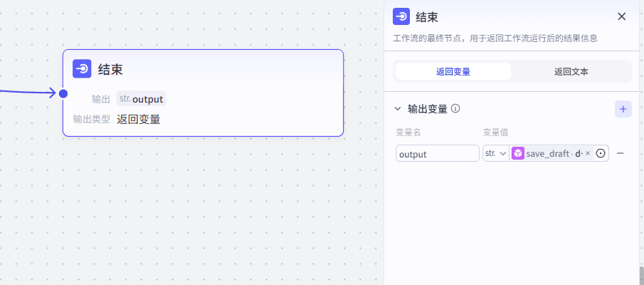The width and height of the screenshot is (644, 285).
Task: Click the 结束 icon in panel header
Action: point(401,17)
